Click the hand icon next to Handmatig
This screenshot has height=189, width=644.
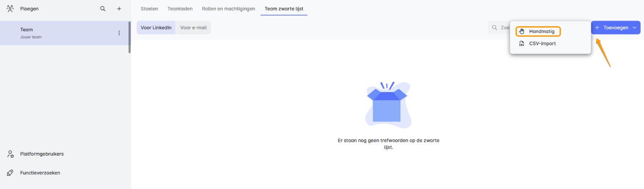522,31
